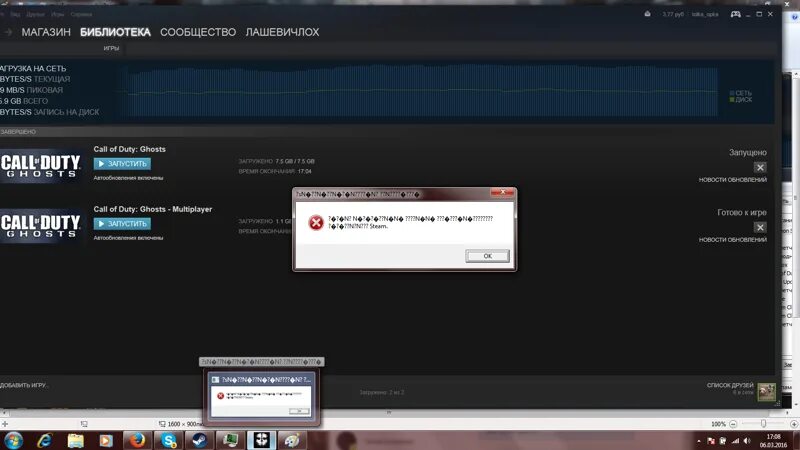Open the volume speaker tray icon
800x450 pixels.
tap(747, 440)
